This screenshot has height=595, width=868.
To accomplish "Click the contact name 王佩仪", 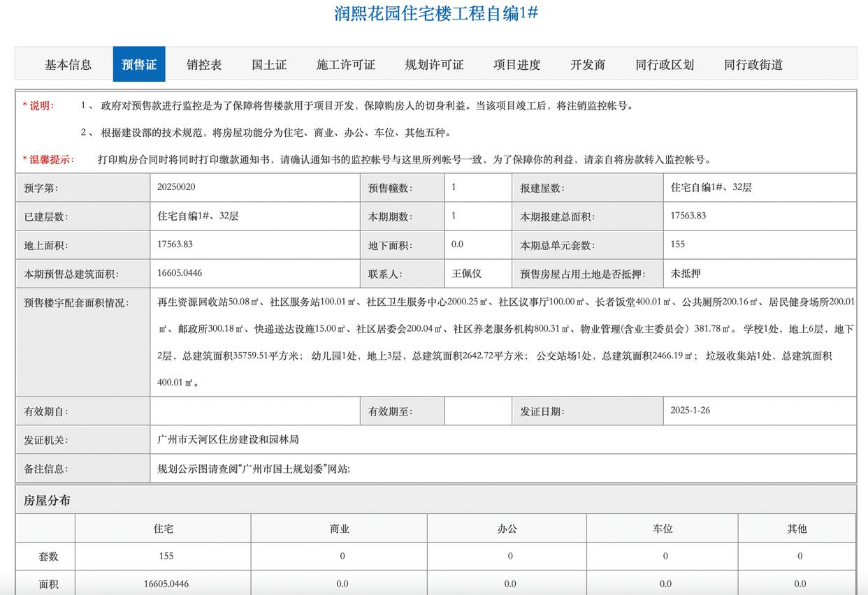I will click(467, 274).
